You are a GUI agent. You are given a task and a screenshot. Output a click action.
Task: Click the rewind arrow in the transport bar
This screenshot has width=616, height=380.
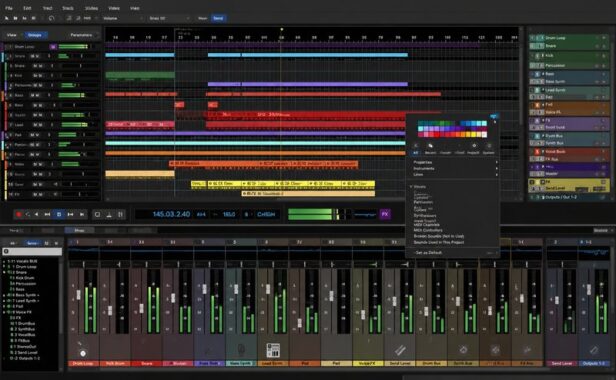pyautogui.click(x=37, y=214)
